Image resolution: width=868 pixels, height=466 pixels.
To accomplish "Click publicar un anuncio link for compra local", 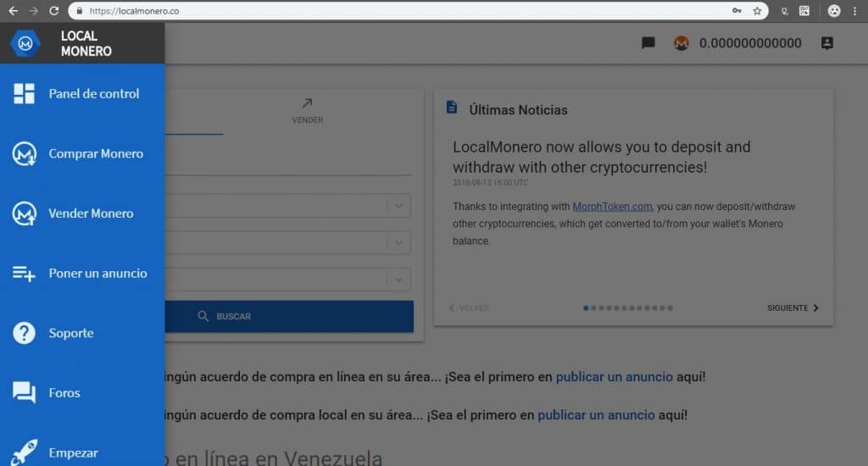I will 596,415.
